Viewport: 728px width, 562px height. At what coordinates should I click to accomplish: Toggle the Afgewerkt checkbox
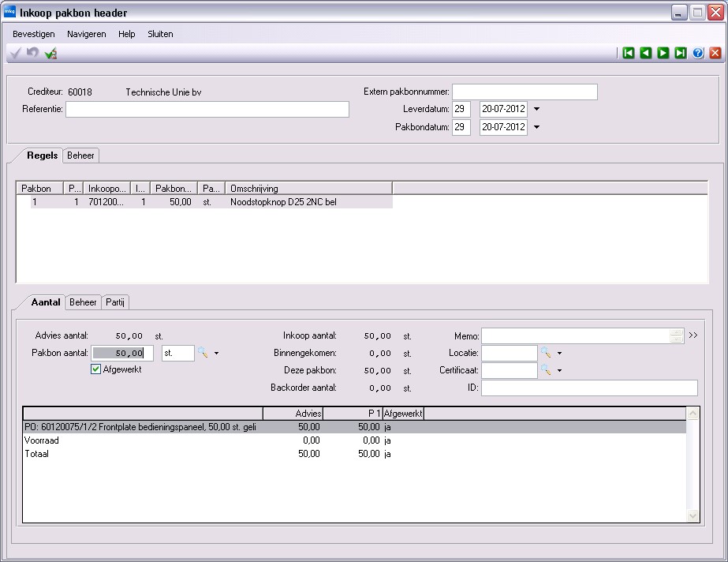[x=95, y=369]
